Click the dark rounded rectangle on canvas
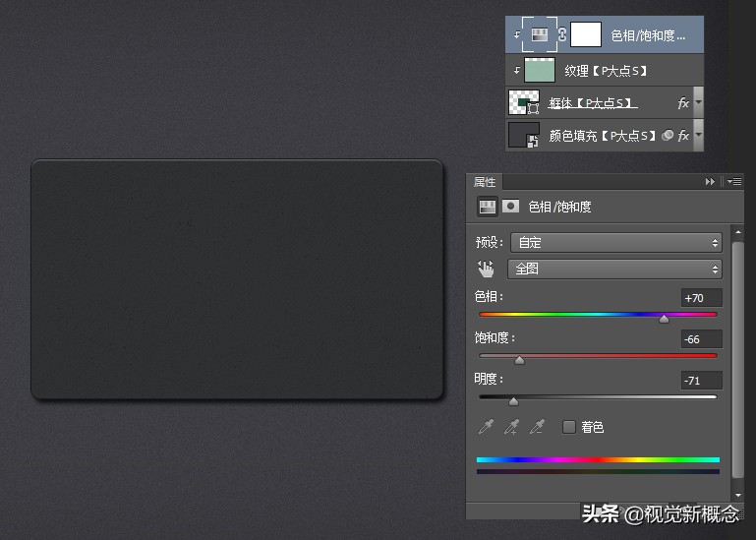 pyautogui.click(x=237, y=279)
